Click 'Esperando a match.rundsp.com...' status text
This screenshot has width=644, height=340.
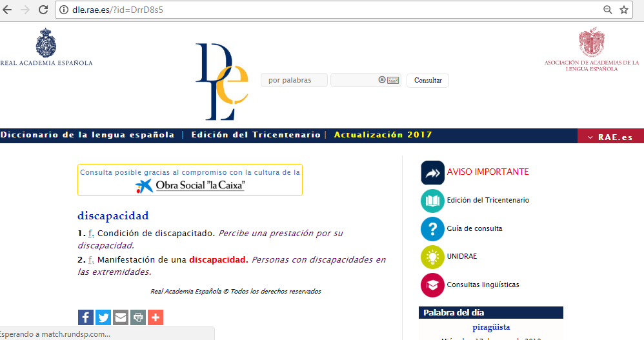(55, 334)
